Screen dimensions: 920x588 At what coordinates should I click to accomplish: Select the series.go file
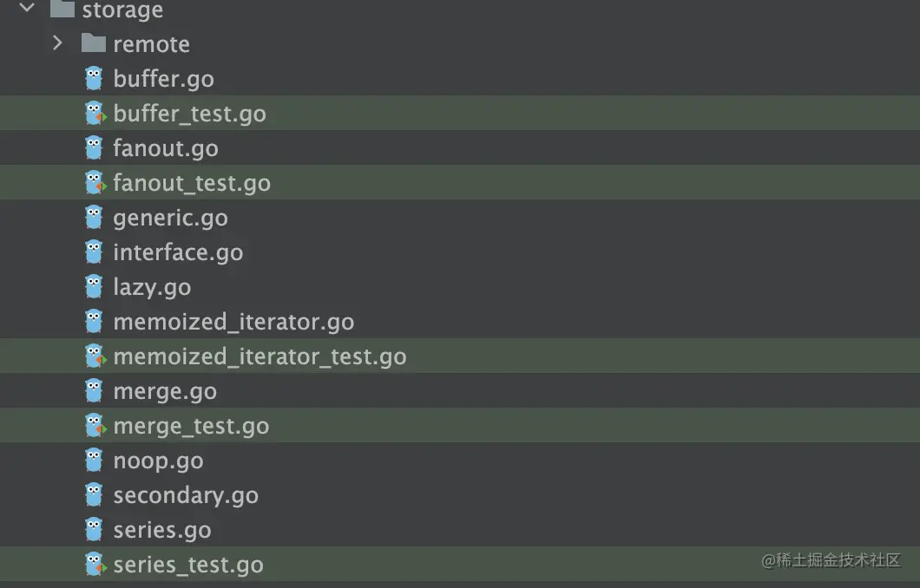point(162,530)
